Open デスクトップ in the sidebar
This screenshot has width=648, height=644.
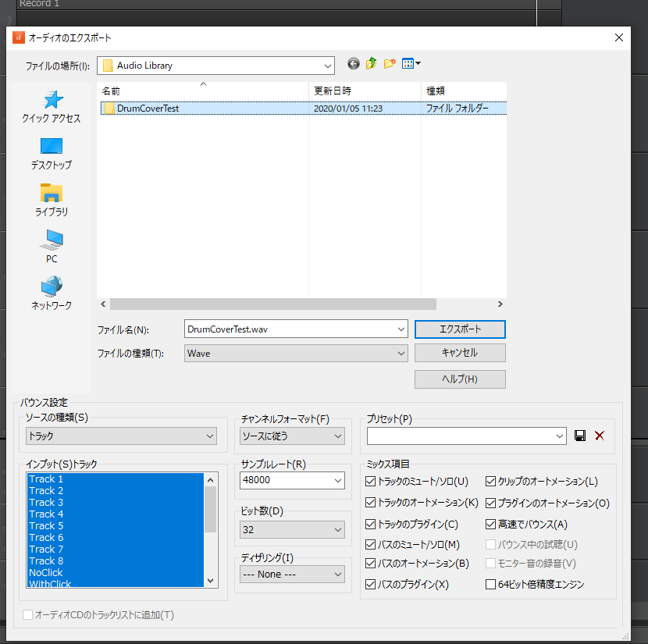point(52,154)
